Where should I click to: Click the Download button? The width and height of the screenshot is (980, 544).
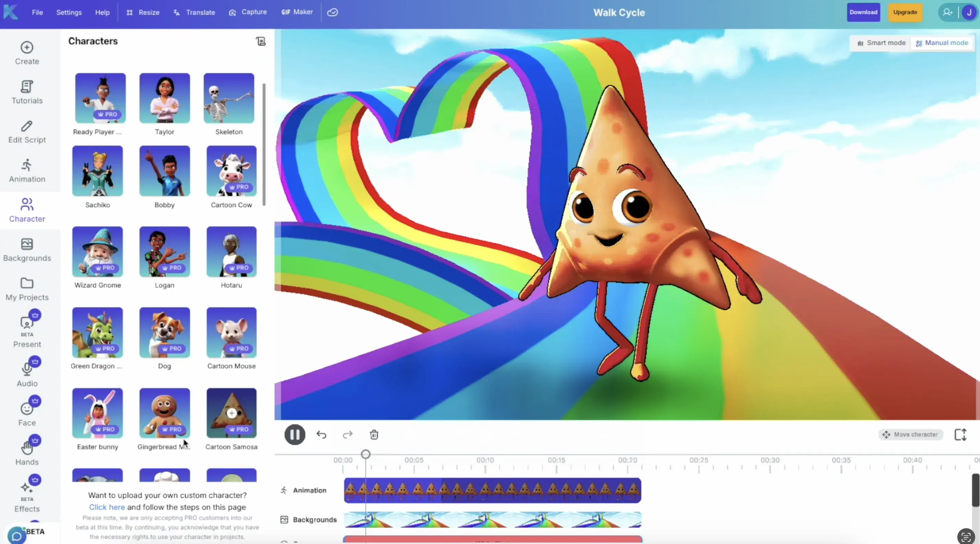tap(863, 12)
